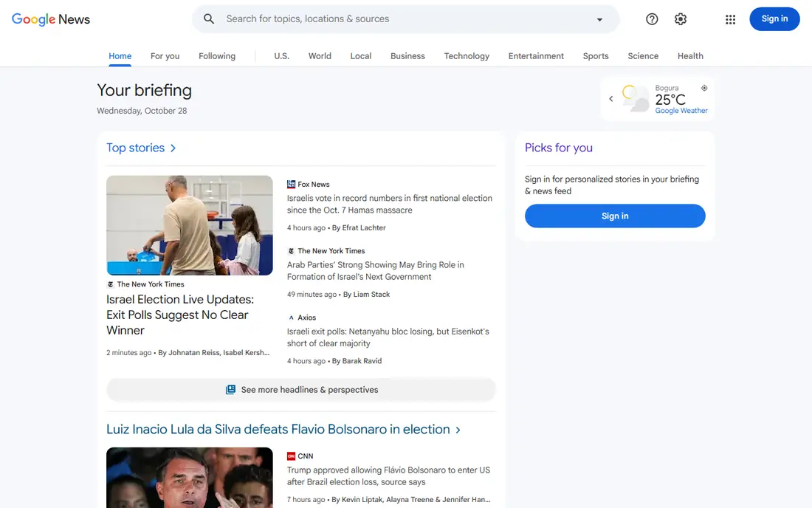Open the World section
The height and width of the screenshot is (508, 812).
[x=320, y=56]
